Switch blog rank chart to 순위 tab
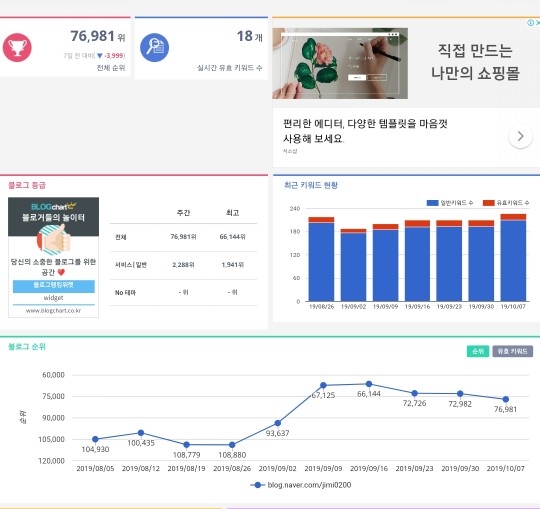 click(478, 351)
